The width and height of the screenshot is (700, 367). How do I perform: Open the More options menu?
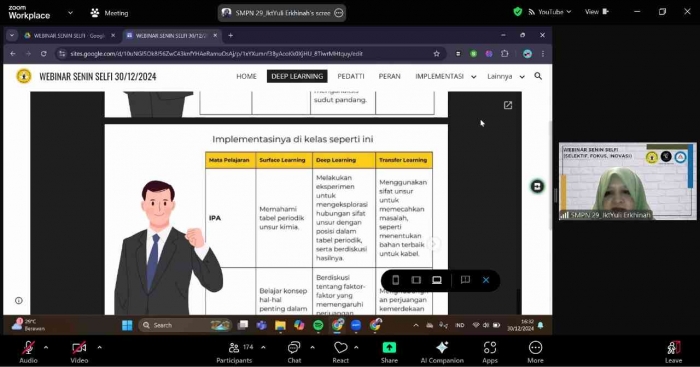click(x=535, y=352)
